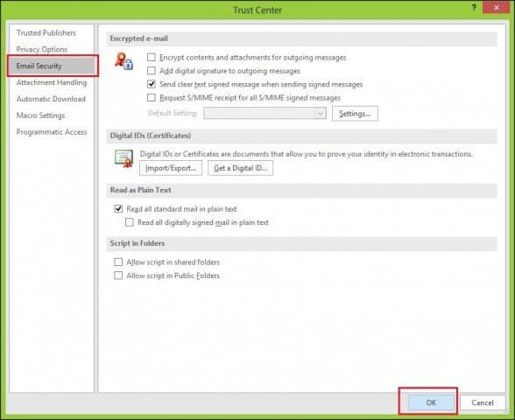Open the Trusted Publishers section
Image resolution: width=515 pixels, height=420 pixels.
click(46, 33)
